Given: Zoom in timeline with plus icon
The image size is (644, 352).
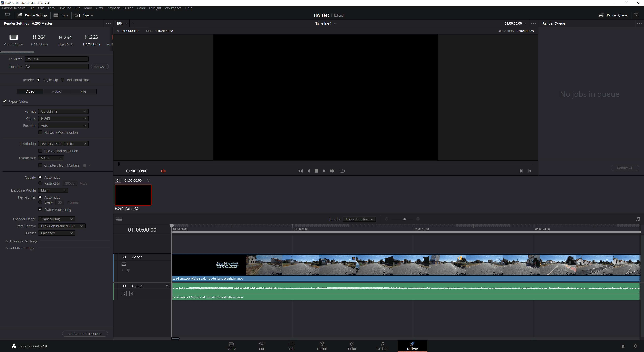Looking at the screenshot, I should pyautogui.click(x=418, y=219).
